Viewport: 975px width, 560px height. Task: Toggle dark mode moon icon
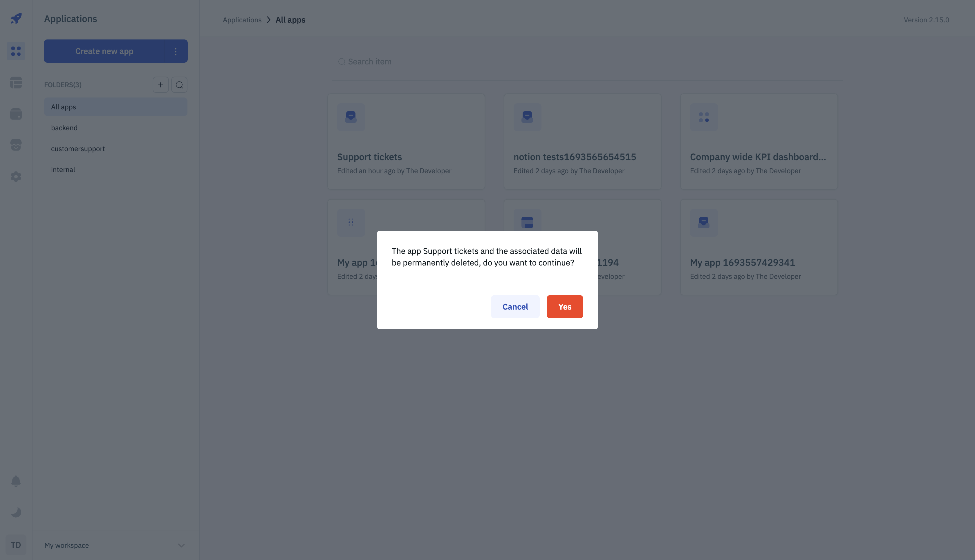(16, 512)
